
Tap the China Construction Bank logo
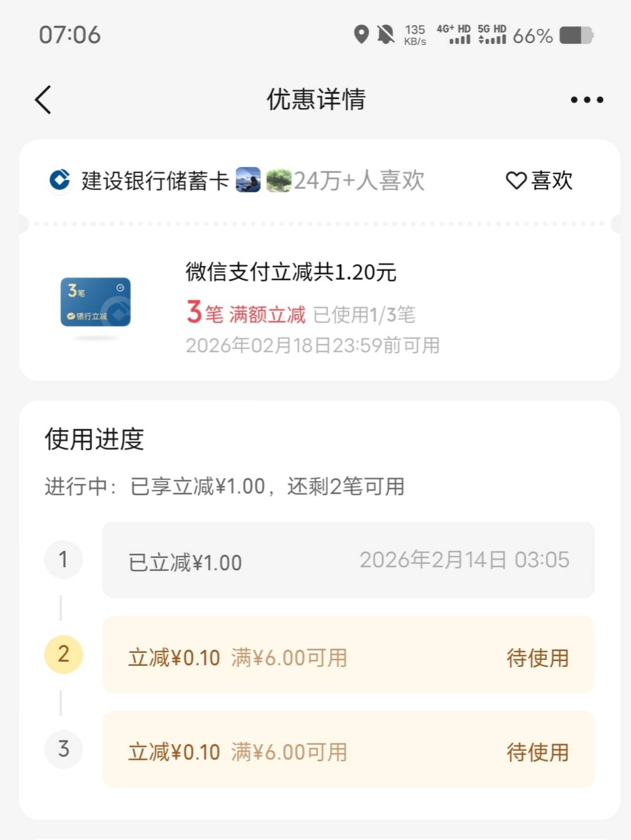pyautogui.click(x=59, y=180)
